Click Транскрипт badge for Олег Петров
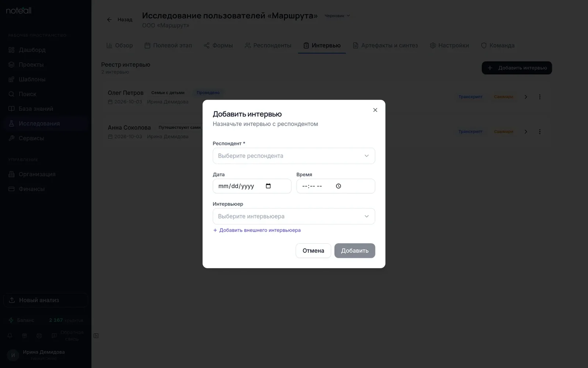Screen dimensions: 588x368 click(470, 97)
